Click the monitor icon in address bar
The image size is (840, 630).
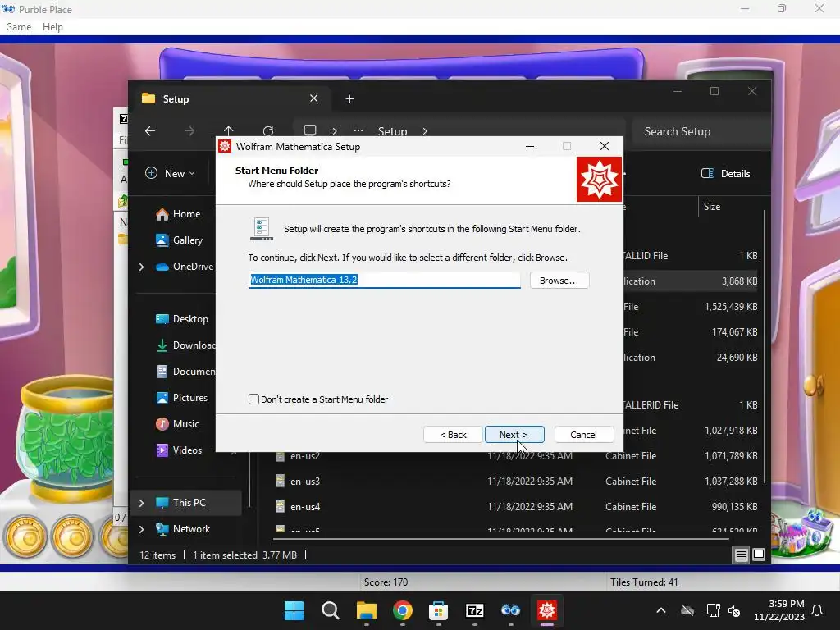310,130
